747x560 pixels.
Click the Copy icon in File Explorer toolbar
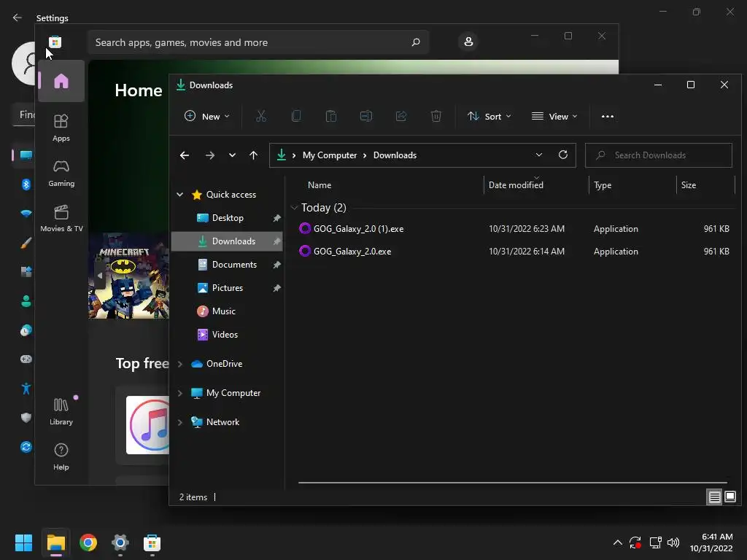(x=296, y=116)
